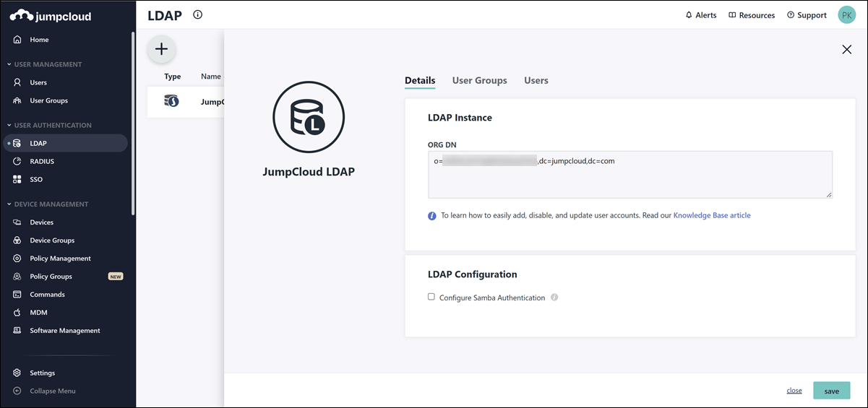Click the JumpCloud LDAP title under emblem
The height and width of the screenshot is (408, 868).
pos(309,172)
